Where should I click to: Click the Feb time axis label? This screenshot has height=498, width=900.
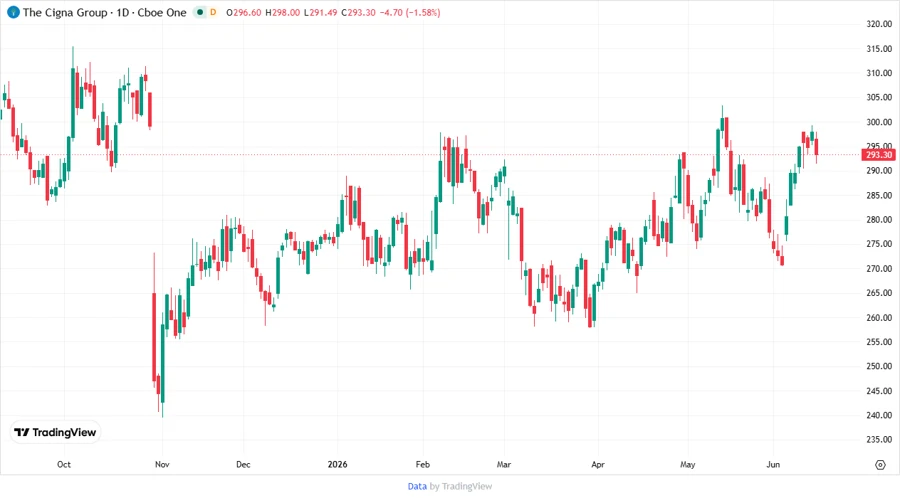coord(422,464)
